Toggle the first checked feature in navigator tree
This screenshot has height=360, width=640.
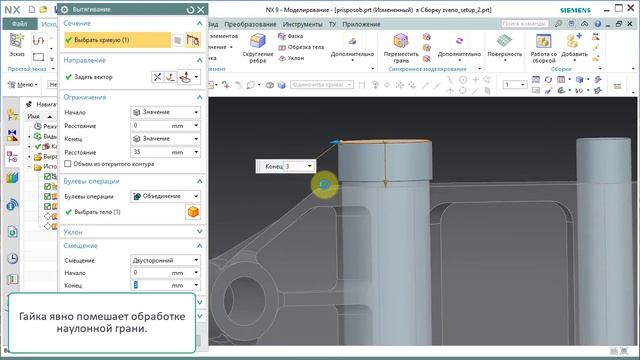click(x=47, y=177)
